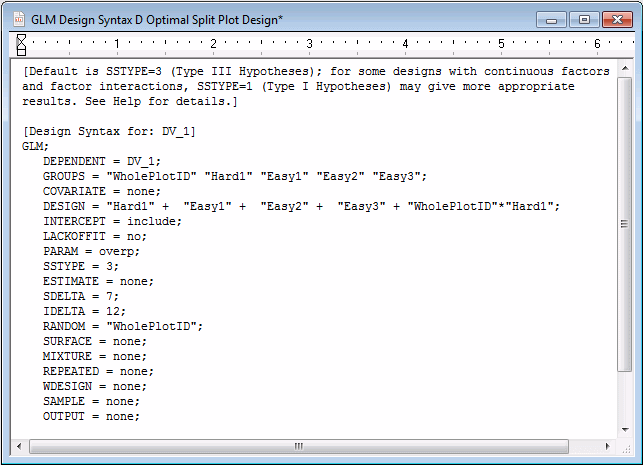Click the horizontal scrollbar thumb
The image size is (643, 465).
296,445
